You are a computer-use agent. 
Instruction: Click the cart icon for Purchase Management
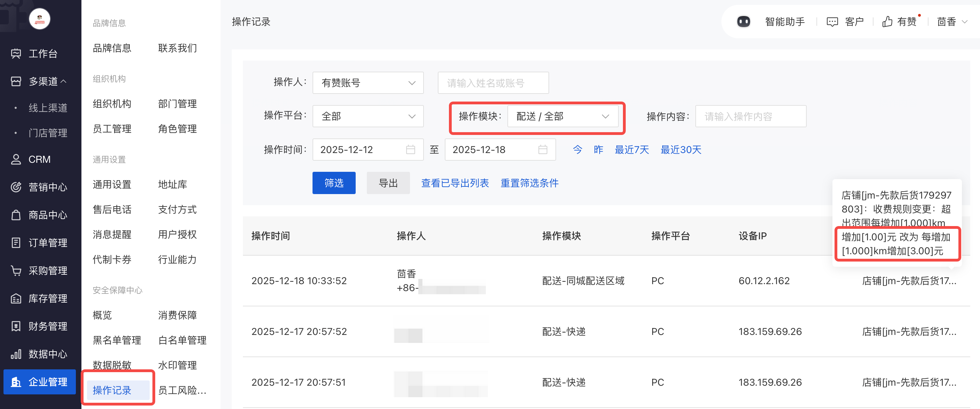[16, 270]
